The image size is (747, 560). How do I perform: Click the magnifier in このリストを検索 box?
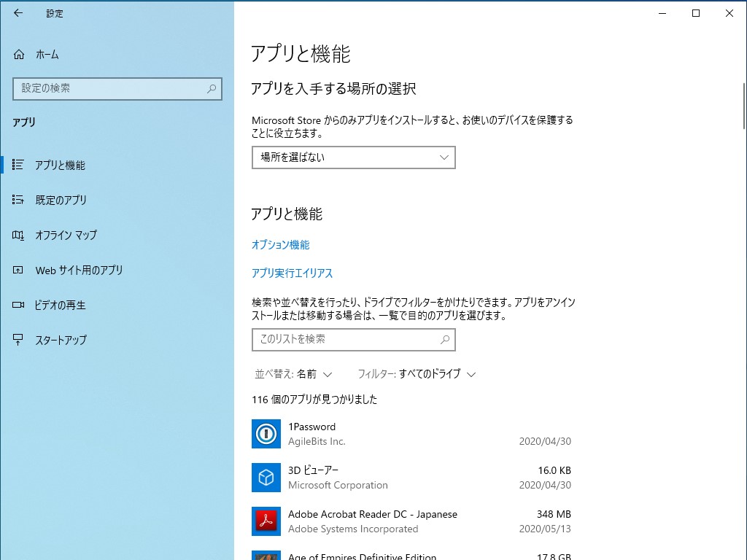point(445,340)
